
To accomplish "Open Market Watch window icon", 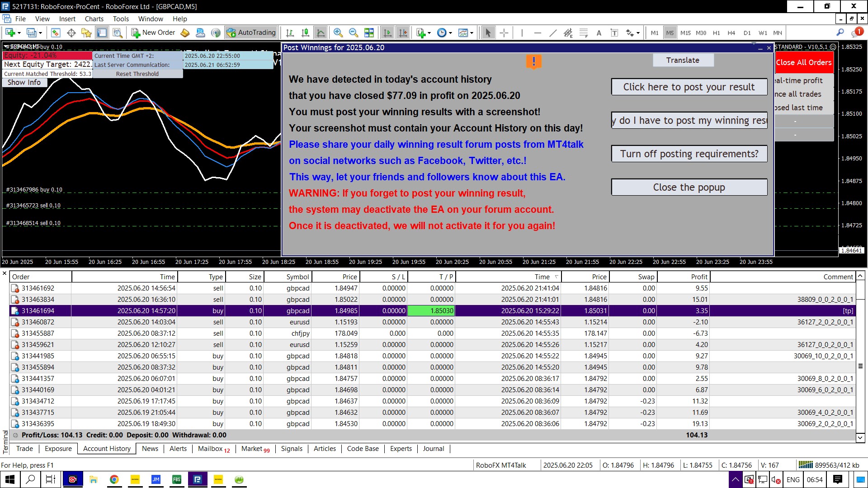I will click(x=56, y=33).
